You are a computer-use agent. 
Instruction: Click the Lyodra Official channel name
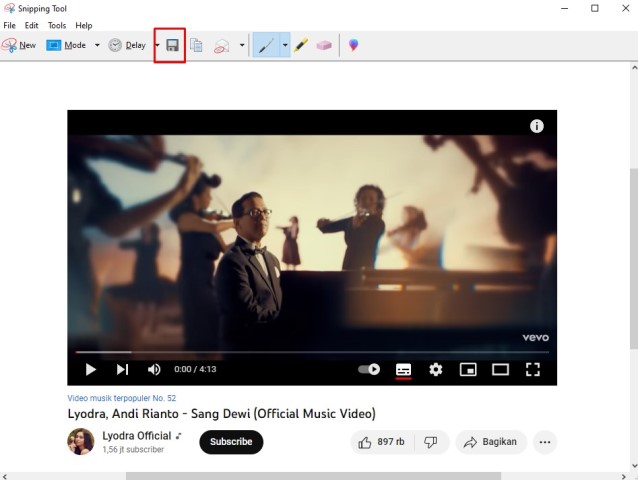point(137,436)
